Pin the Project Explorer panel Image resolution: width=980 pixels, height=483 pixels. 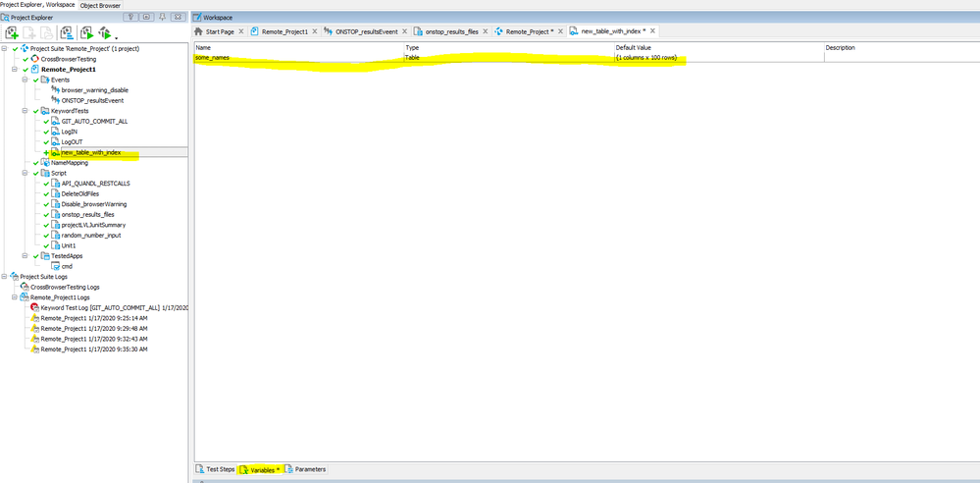click(163, 17)
